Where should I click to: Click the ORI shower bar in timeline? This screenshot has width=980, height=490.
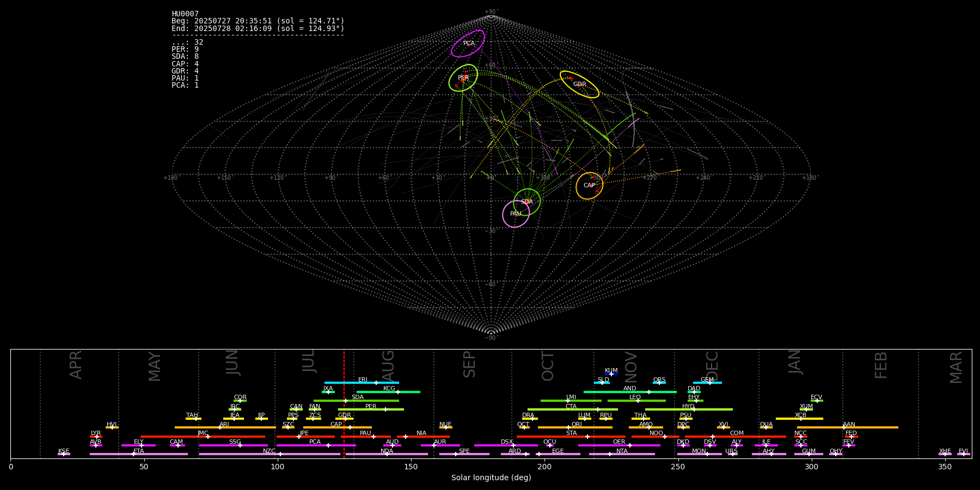[x=575, y=427]
